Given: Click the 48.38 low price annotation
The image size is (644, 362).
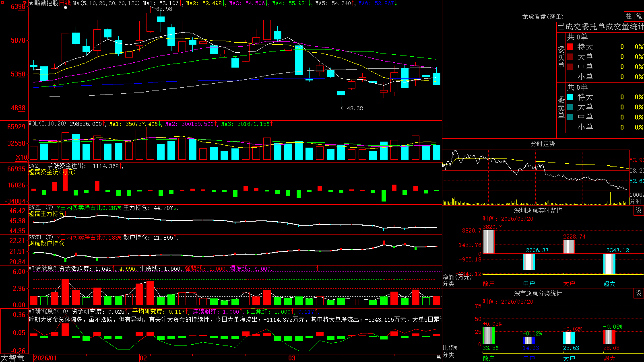Looking at the screenshot, I should [x=355, y=108].
